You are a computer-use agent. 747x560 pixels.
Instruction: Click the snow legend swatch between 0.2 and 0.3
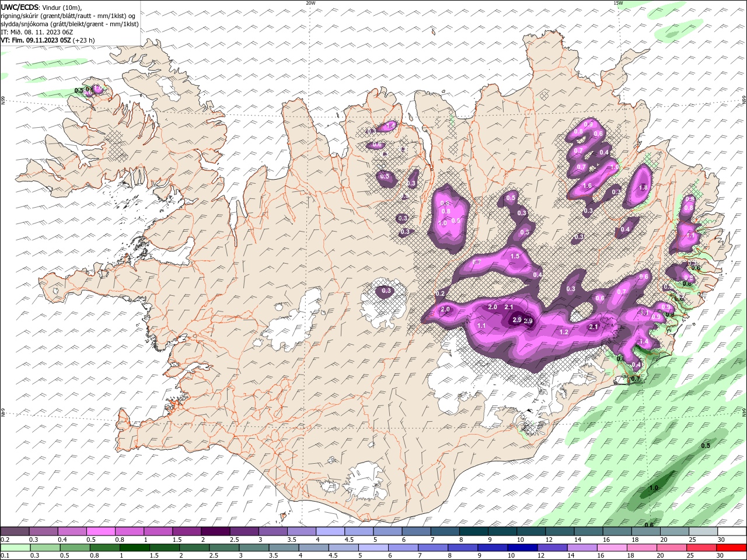(15, 531)
